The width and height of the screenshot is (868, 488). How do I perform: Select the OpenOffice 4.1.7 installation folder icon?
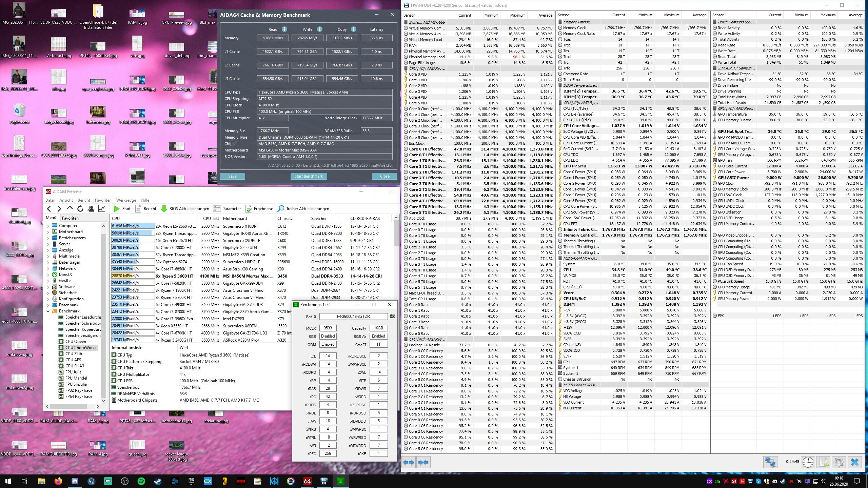(x=98, y=17)
